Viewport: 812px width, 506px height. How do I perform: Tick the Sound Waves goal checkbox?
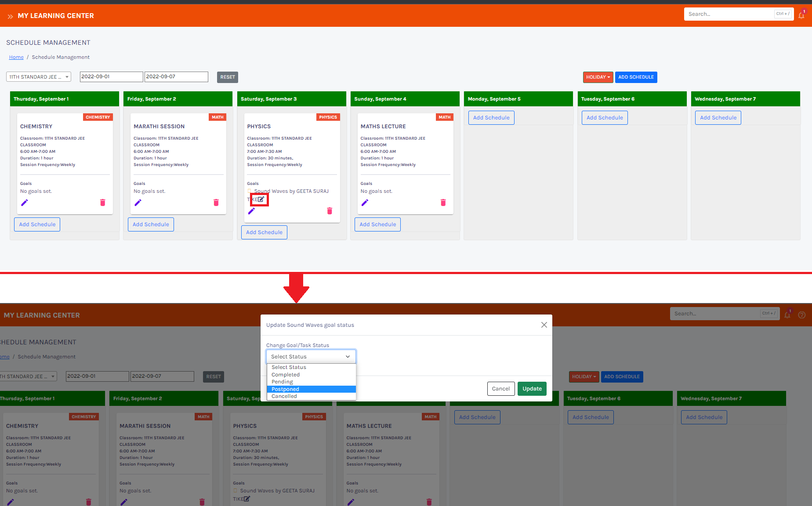(250, 191)
